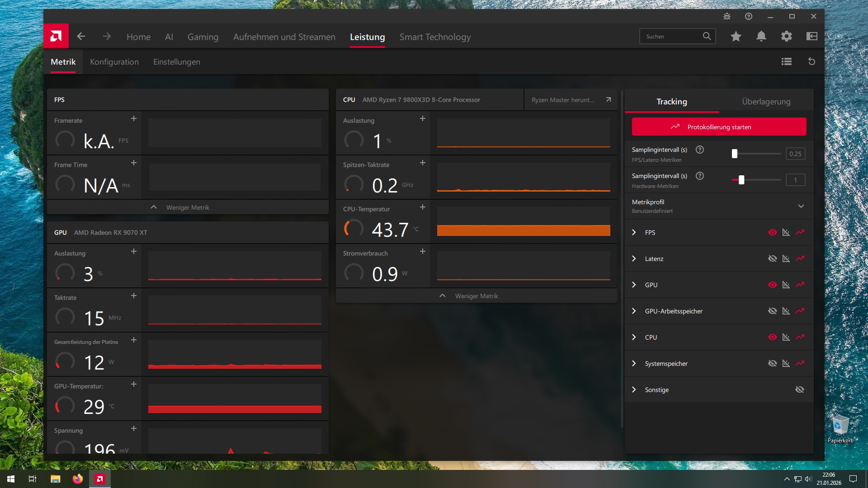Click overlay chart icon for GPU row

coord(786,285)
